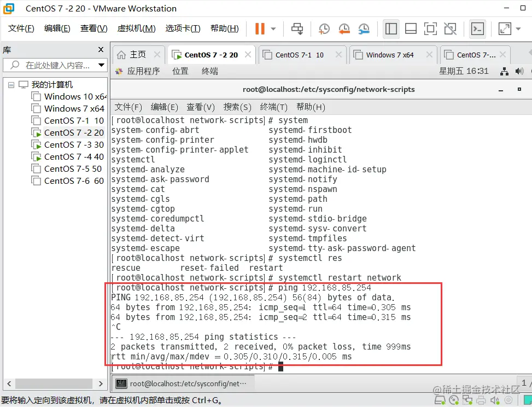Open the full screen button dropdown arrow
Image resolution: width=532 pixels, height=407 pixels.
pos(517,28)
